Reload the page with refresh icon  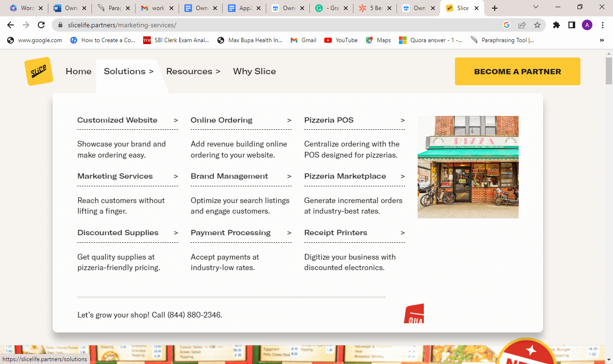pos(41,25)
